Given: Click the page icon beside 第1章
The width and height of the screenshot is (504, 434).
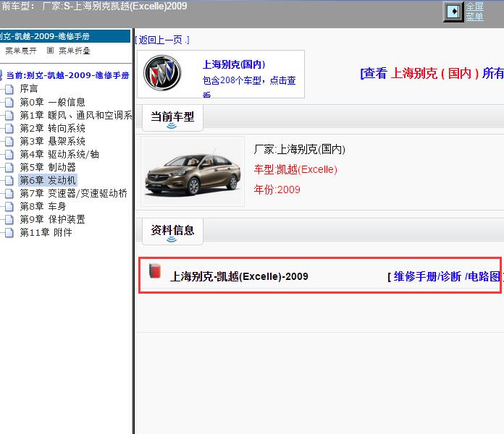Looking at the screenshot, I should pyautogui.click(x=9, y=116).
